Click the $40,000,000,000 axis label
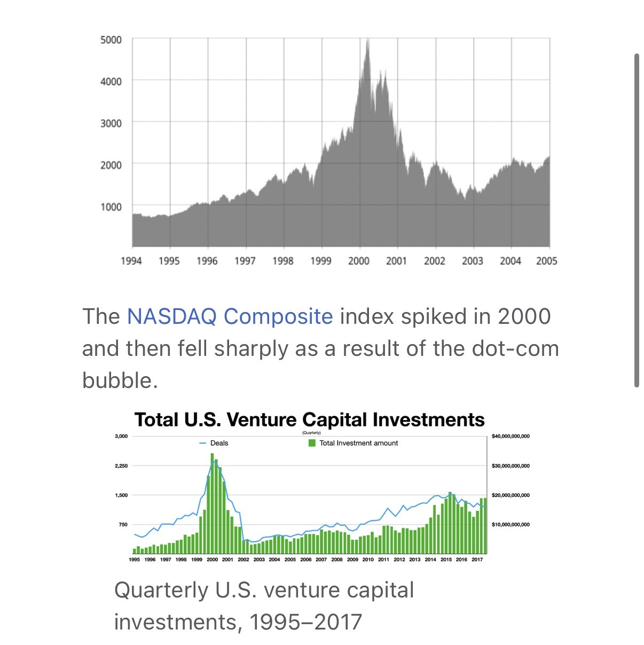The width and height of the screenshot is (644, 645). tap(511, 436)
